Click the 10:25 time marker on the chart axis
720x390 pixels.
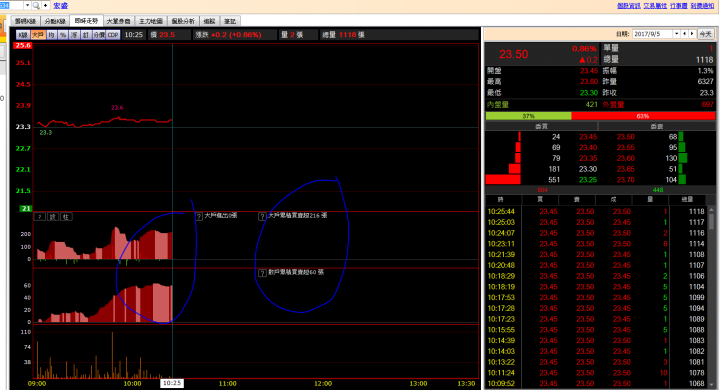tap(172, 383)
